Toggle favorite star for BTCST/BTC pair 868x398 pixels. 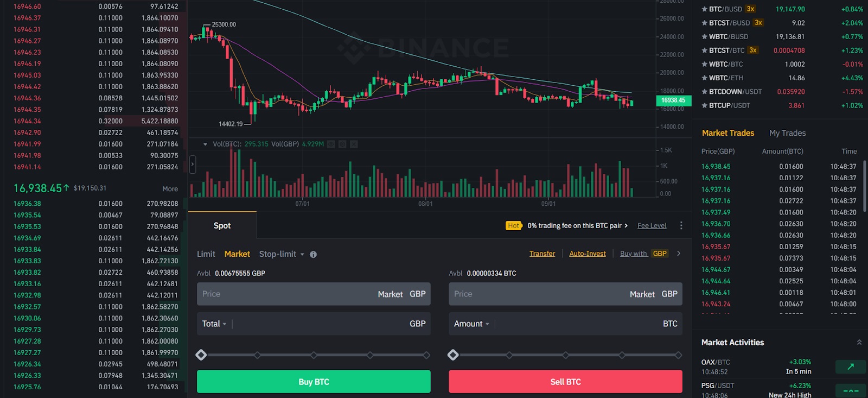[704, 50]
